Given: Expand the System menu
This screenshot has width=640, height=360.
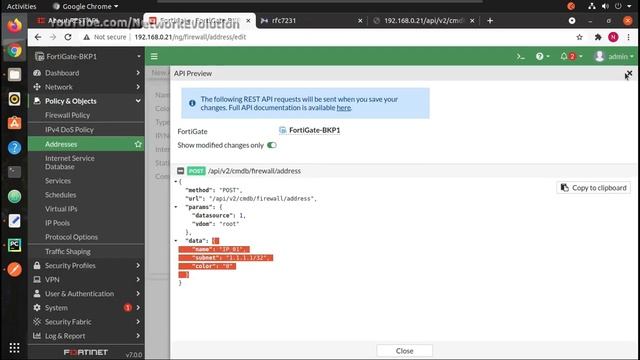Looking at the screenshot, I should tap(86, 308).
